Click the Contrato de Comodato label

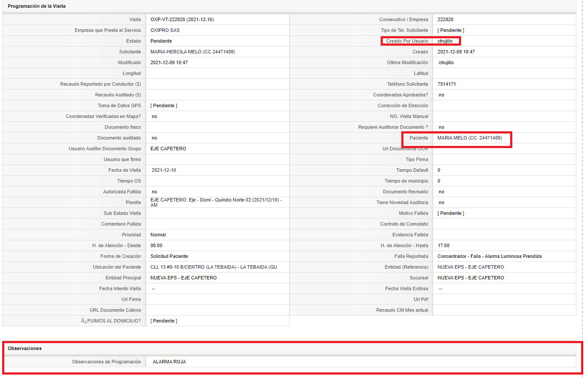click(404, 224)
